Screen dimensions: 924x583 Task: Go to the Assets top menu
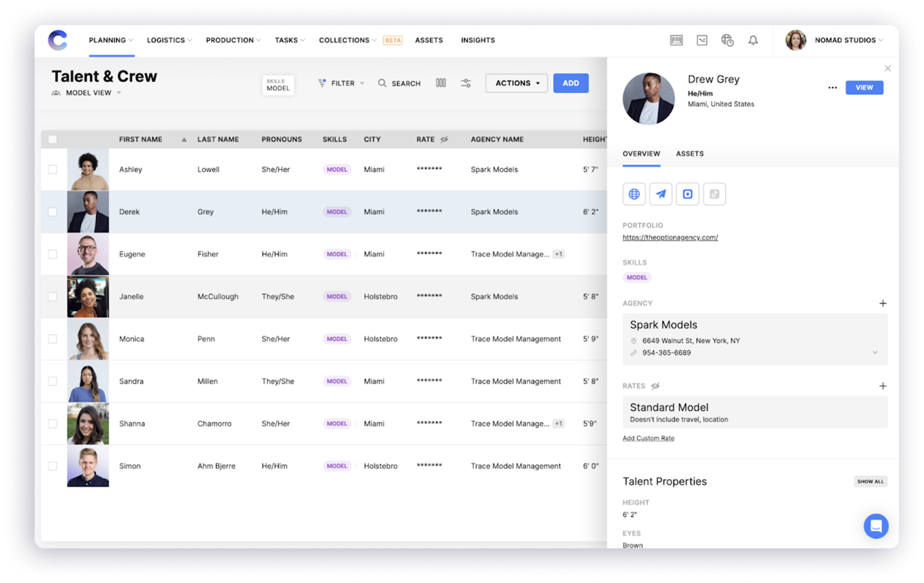429,40
